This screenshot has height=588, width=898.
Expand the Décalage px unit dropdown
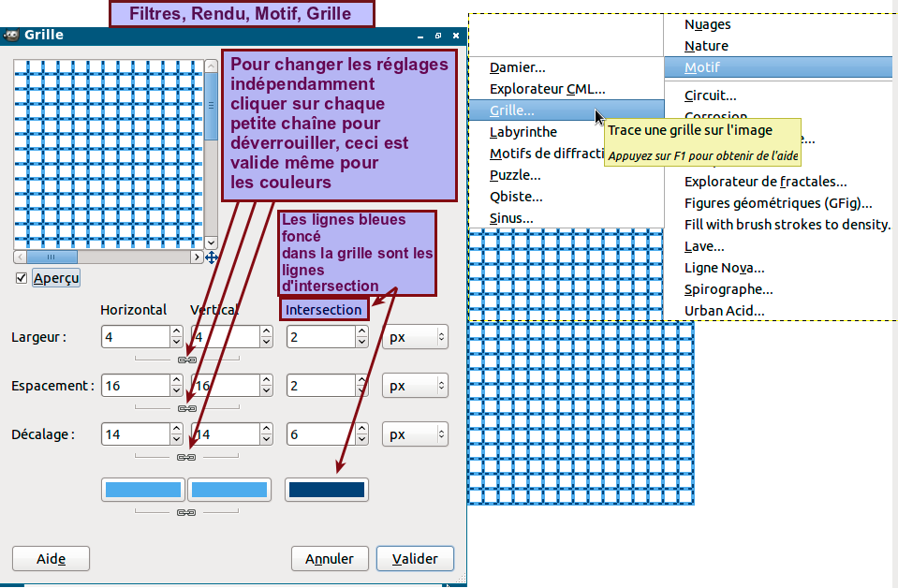tap(415, 434)
